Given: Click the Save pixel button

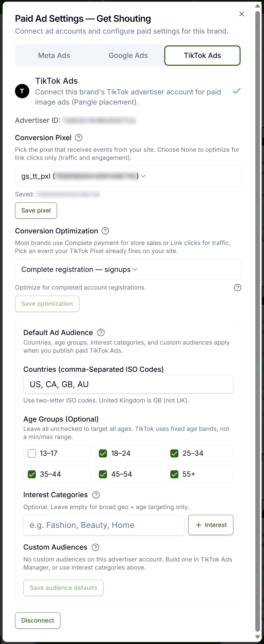Looking at the screenshot, I should (x=36, y=211).
